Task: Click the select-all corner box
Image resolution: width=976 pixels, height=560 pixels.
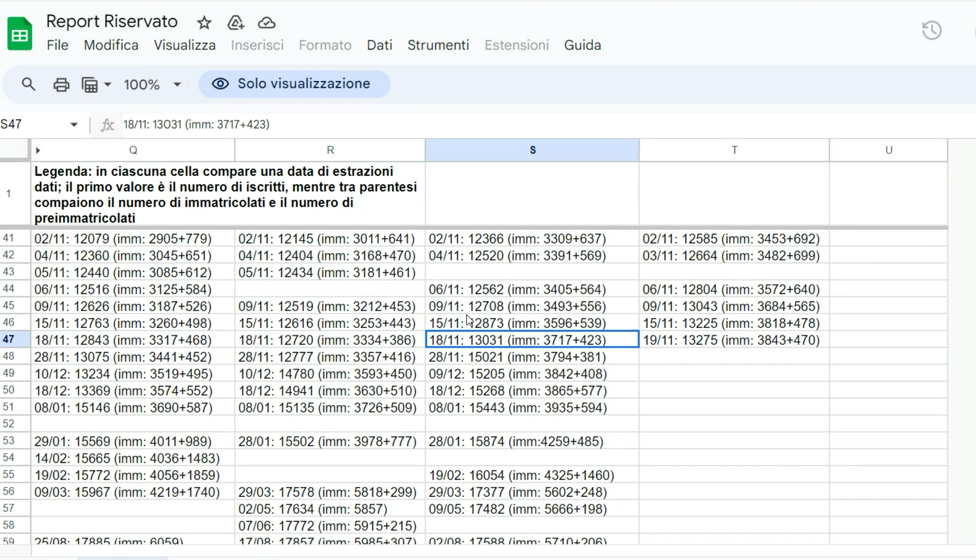Action: [15, 149]
